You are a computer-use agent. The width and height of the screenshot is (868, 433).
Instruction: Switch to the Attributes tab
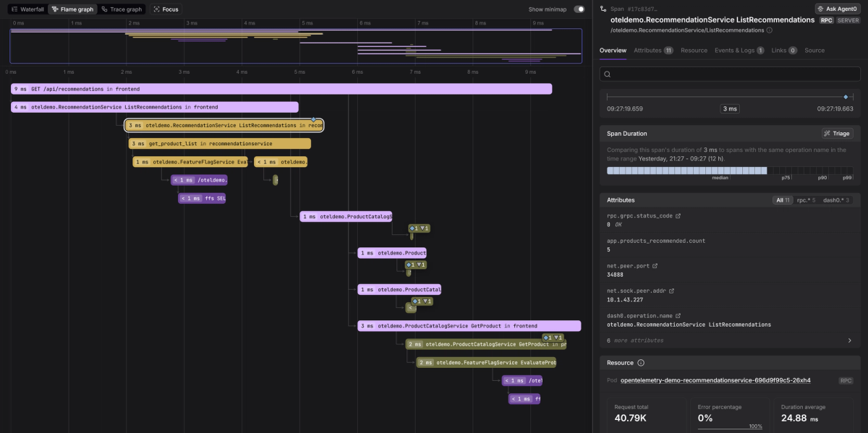click(653, 51)
